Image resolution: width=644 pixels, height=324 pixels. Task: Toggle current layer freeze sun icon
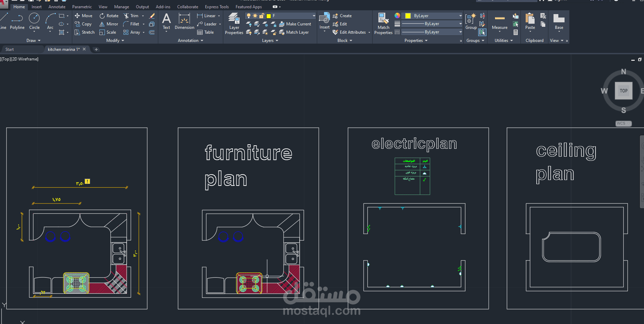pos(255,16)
